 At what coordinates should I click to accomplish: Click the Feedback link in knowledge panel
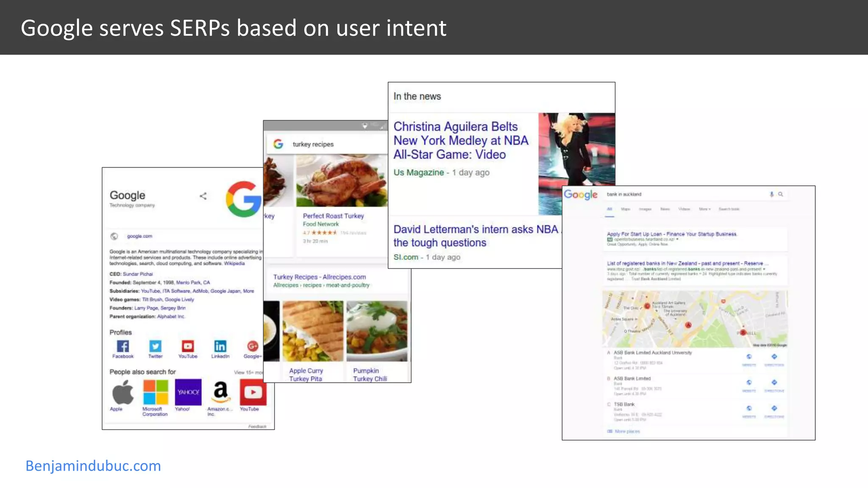pos(257,427)
